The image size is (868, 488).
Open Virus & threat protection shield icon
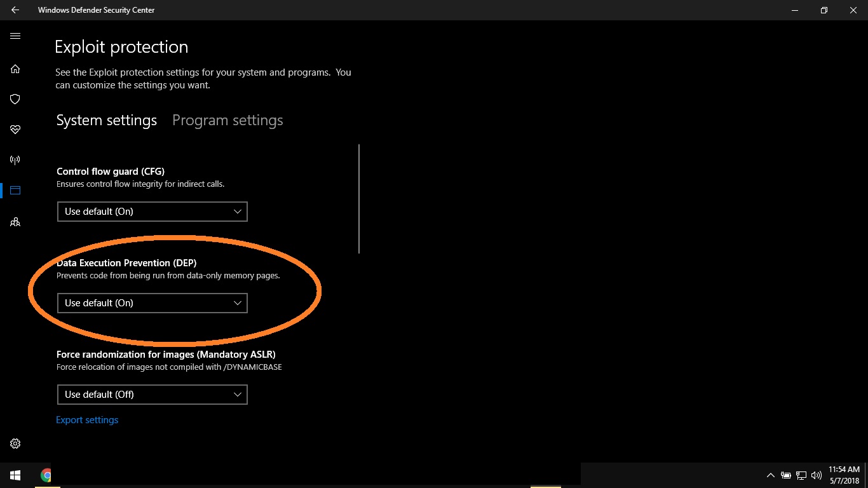15,99
